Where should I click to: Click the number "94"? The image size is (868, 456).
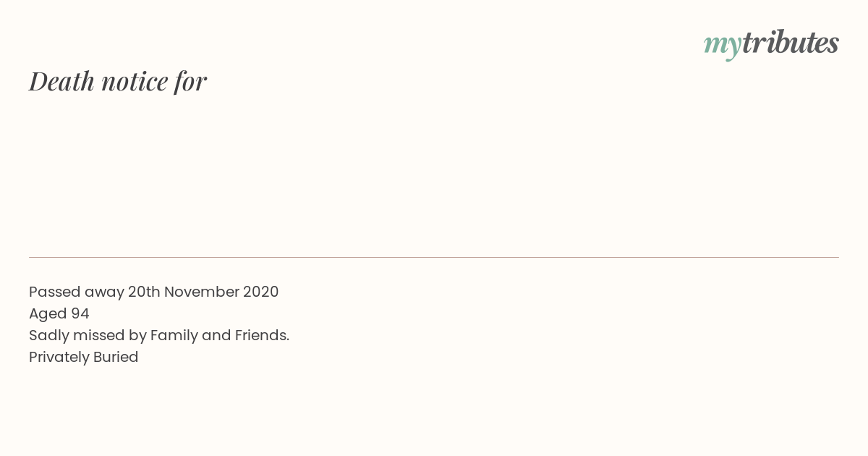pos(80,313)
